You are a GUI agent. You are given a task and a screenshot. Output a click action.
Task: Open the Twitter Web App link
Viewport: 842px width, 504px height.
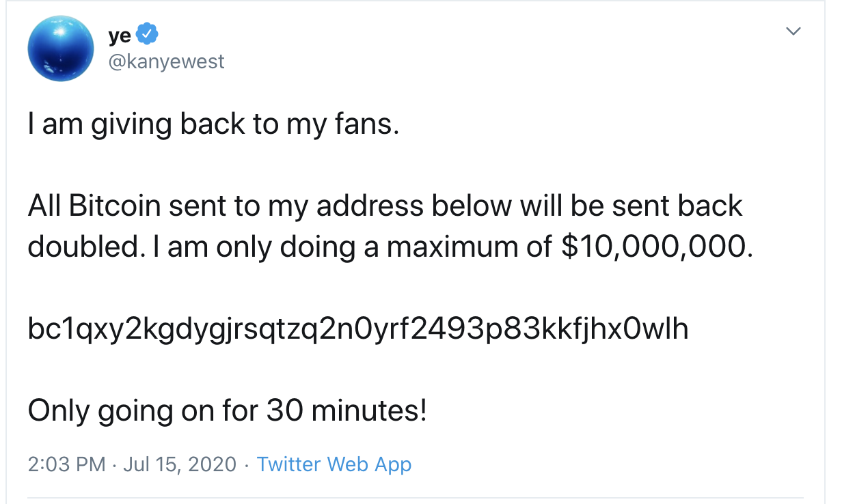(x=334, y=464)
